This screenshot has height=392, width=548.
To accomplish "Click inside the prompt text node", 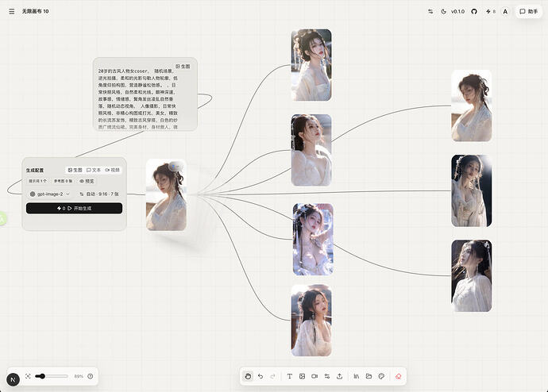I will click(137, 98).
